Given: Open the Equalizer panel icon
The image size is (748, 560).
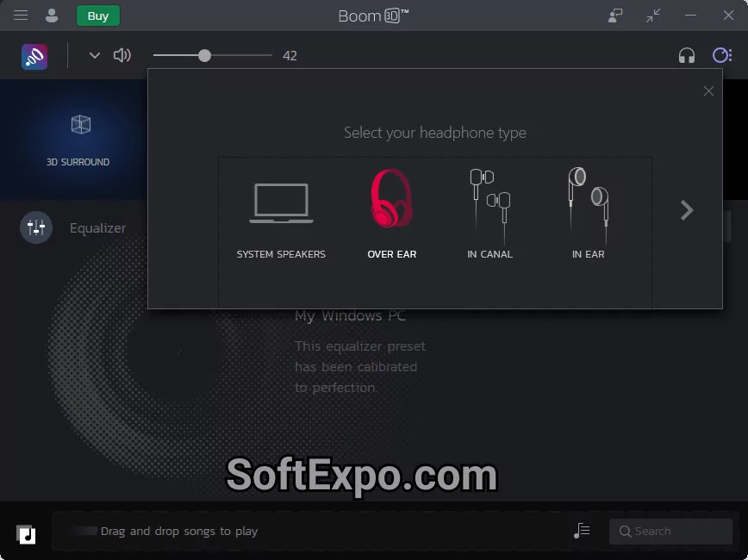Looking at the screenshot, I should tap(35, 227).
